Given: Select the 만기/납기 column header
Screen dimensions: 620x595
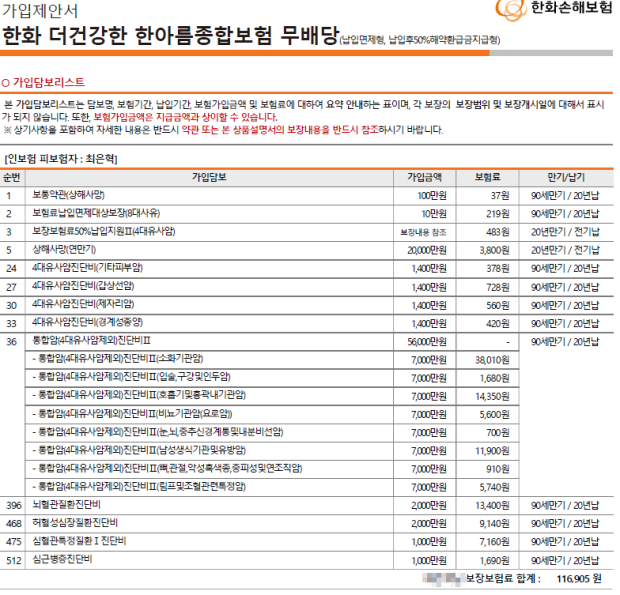Looking at the screenshot, I should 566,178.
